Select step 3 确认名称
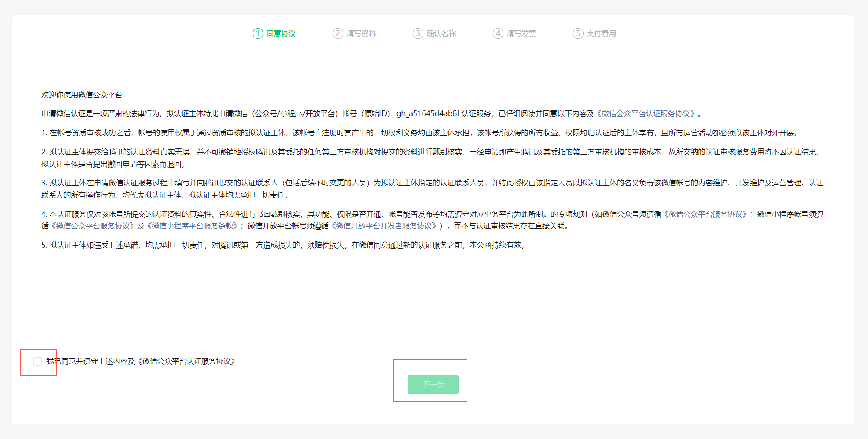Screen dimensions: 868x439 [x=434, y=33]
